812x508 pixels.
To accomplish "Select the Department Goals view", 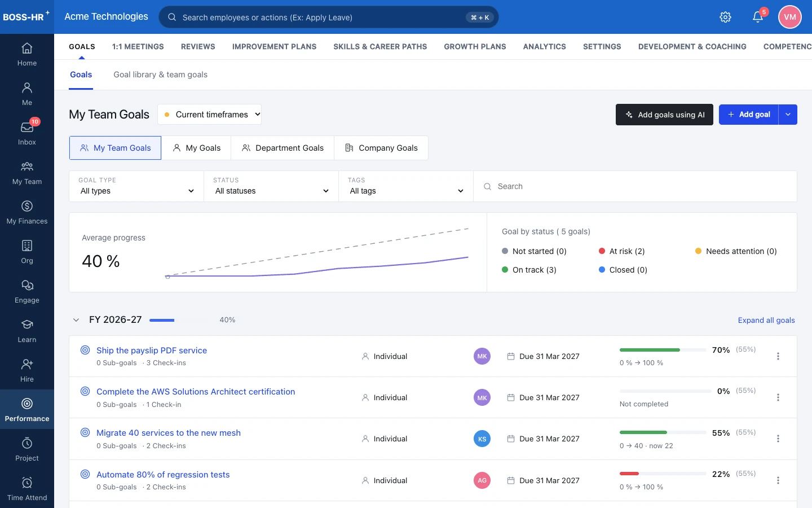I will (x=283, y=148).
